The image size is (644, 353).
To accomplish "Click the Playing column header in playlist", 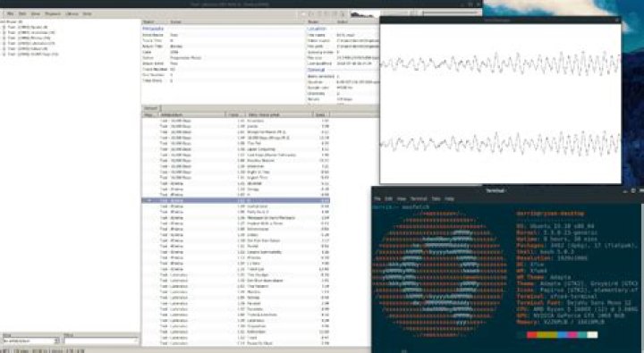I will click(x=150, y=114).
